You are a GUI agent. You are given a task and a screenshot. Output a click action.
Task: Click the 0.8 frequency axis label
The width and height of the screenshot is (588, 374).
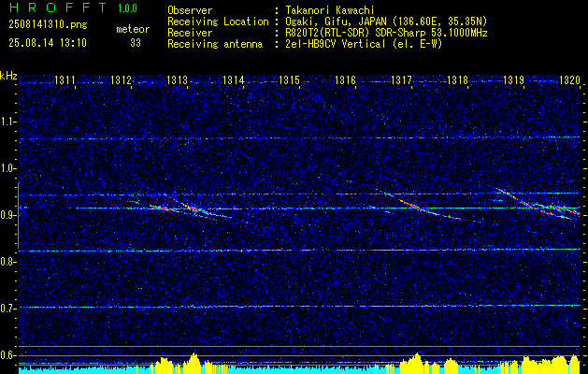point(8,262)
